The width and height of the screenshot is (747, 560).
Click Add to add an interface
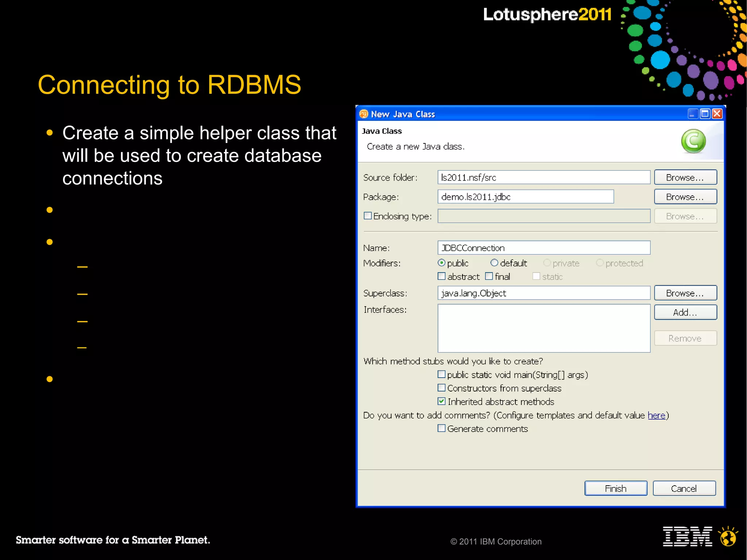coord(685,312)
